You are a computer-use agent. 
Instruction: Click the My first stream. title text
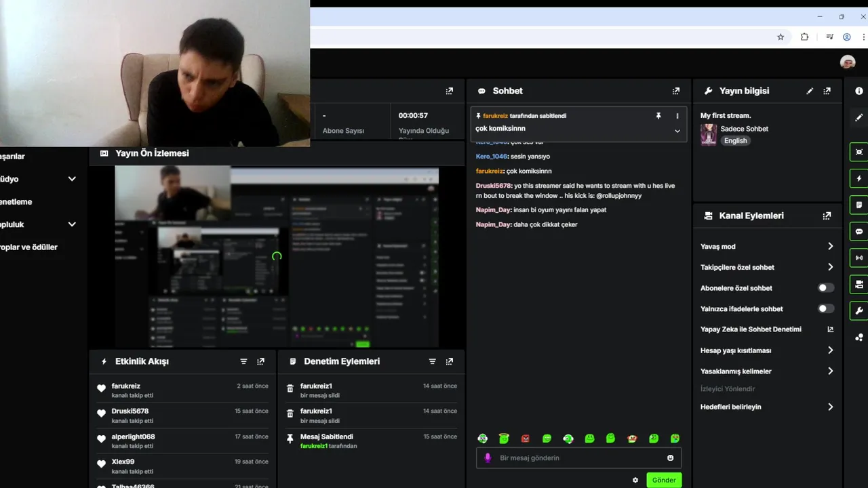click(726, 116)
